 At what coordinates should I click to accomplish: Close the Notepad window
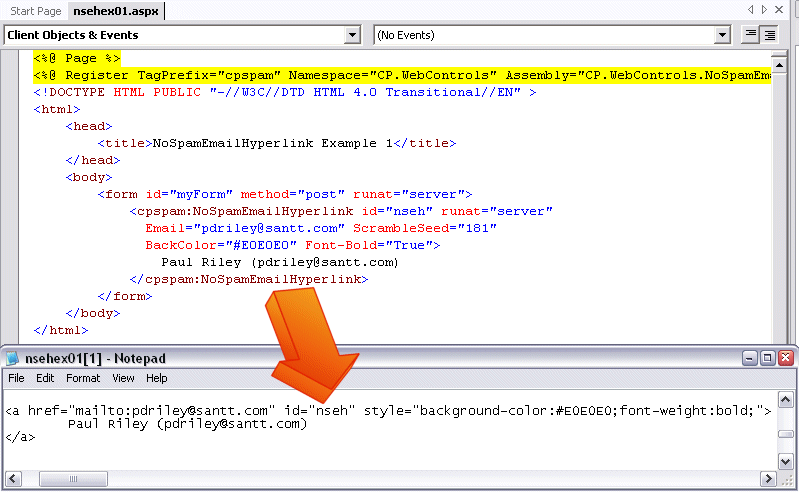pos(786,358)
